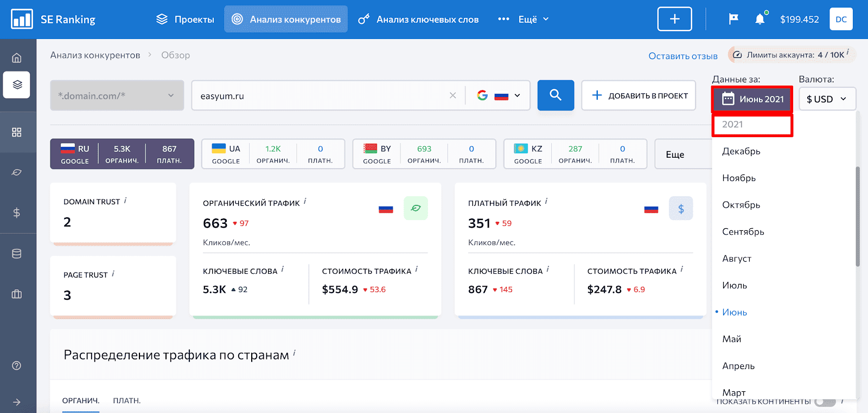Select Август in the month list
The width and height of the screenshot is (868, 413).
737,259
